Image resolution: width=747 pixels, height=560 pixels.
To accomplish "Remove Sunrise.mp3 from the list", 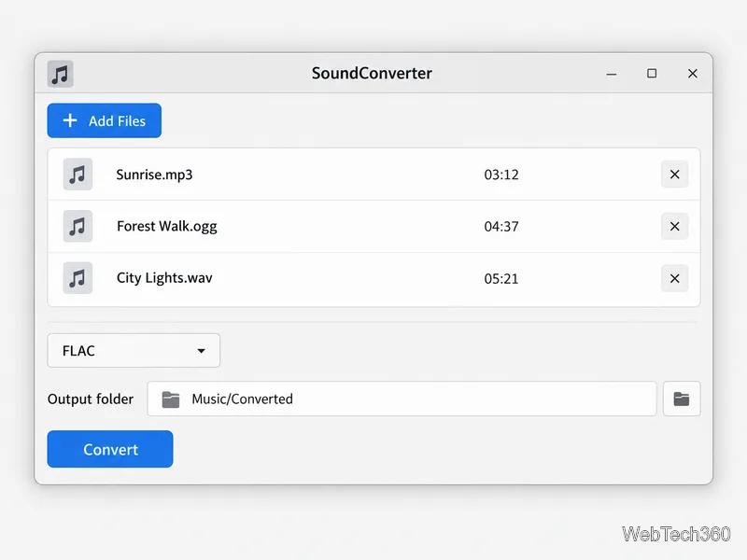I will (x=674, y=175).
